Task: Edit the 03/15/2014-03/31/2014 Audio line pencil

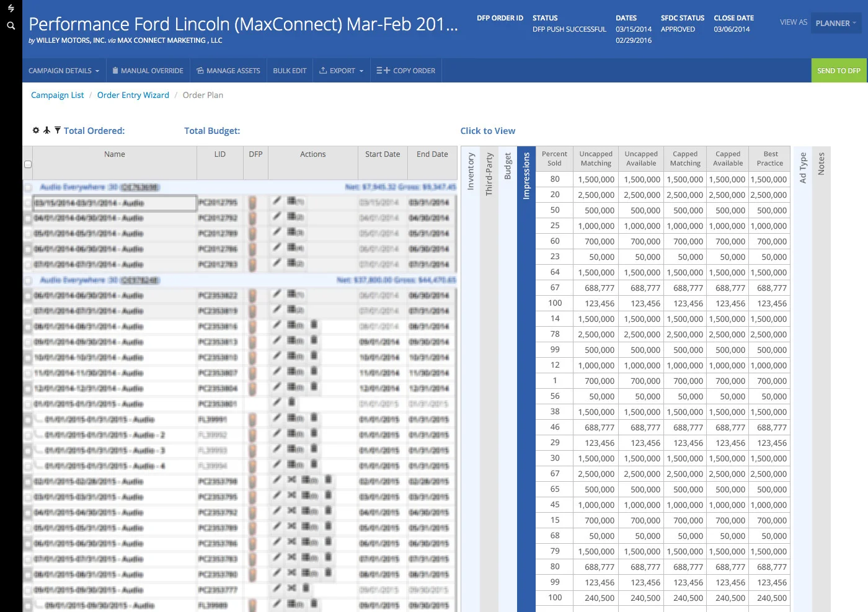Action: (x=277, y=201)
